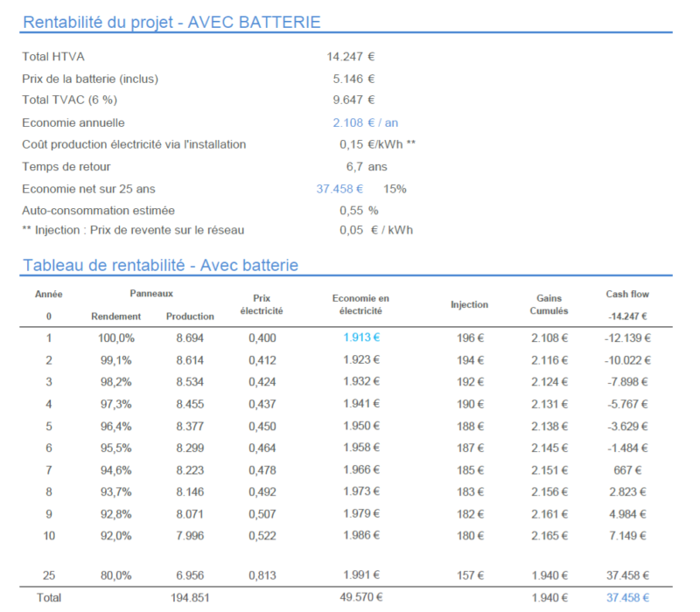This screenshot has width=700, height=612.
Task: Click the 'Gains Cumulés' column header
Action: point(549,304)
